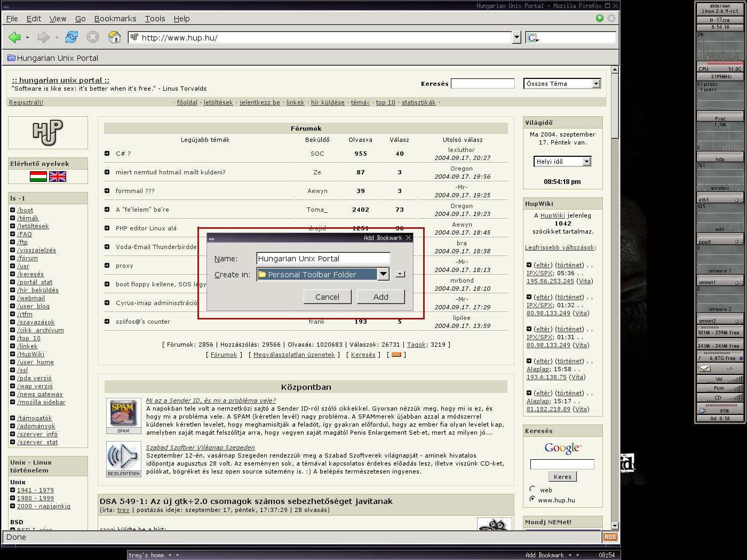747x560 pixels.
Task: Click the Keres button under Google
Action: (562, 477)
